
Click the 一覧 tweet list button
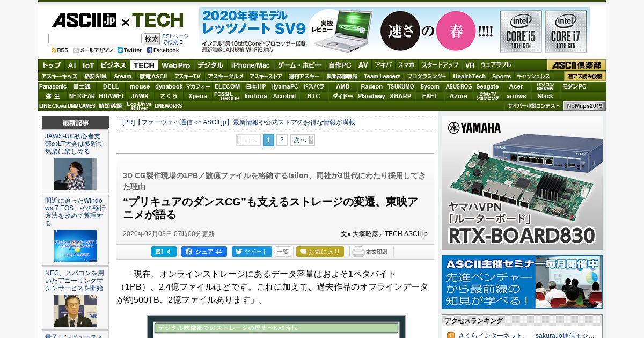[x=283, y=252]
